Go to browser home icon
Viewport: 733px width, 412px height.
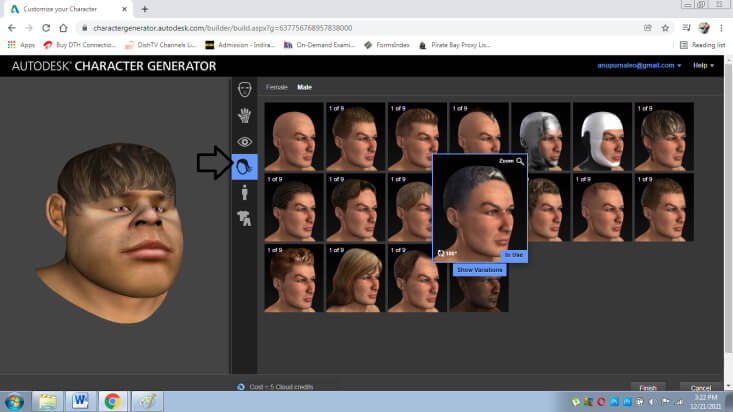[63, 28]
